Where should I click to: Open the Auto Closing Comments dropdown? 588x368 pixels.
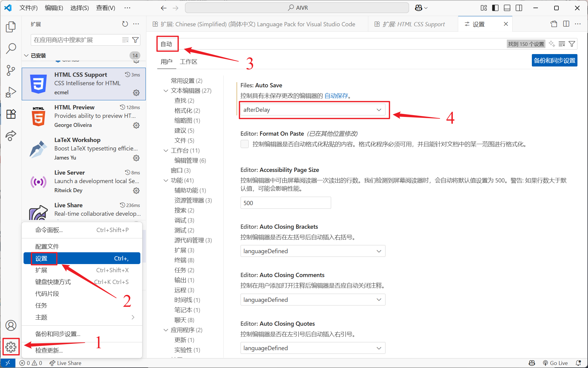(313, 300)
